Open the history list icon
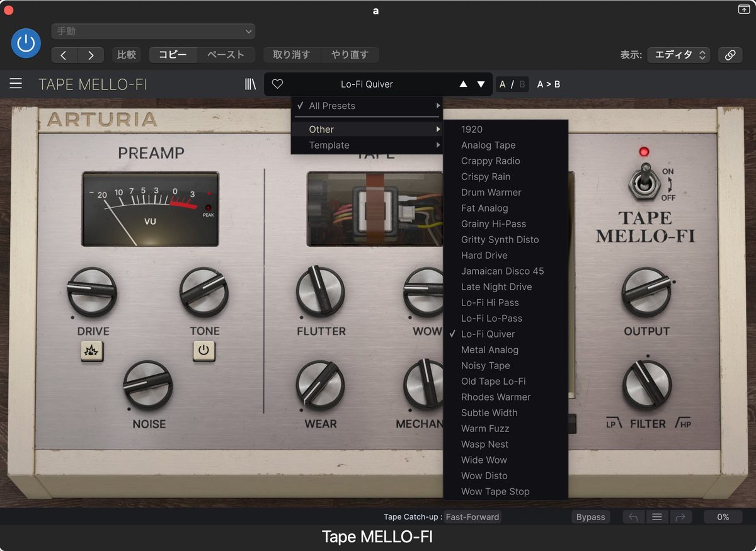Image resolution: width=756 pixels, height=551 pixels. pos(657,517)
